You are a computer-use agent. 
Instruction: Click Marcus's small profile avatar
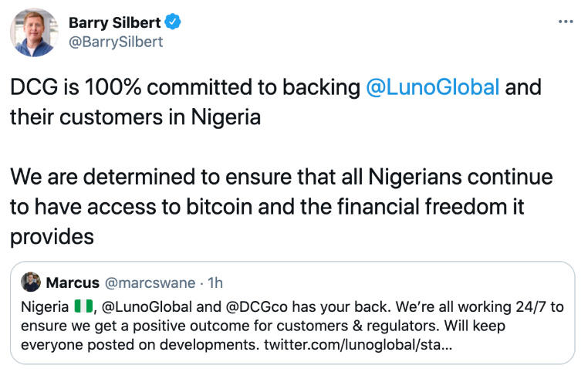[x=31, y=282]
